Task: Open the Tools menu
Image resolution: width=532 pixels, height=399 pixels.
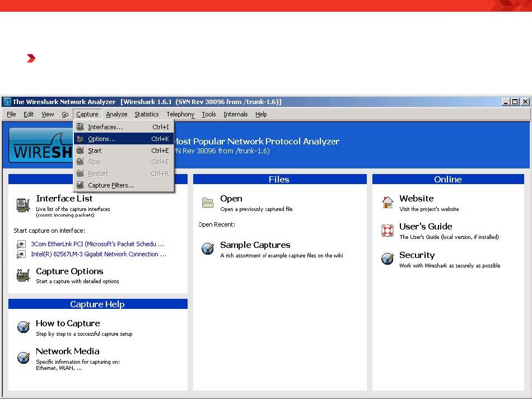Action: coord(209,114)
